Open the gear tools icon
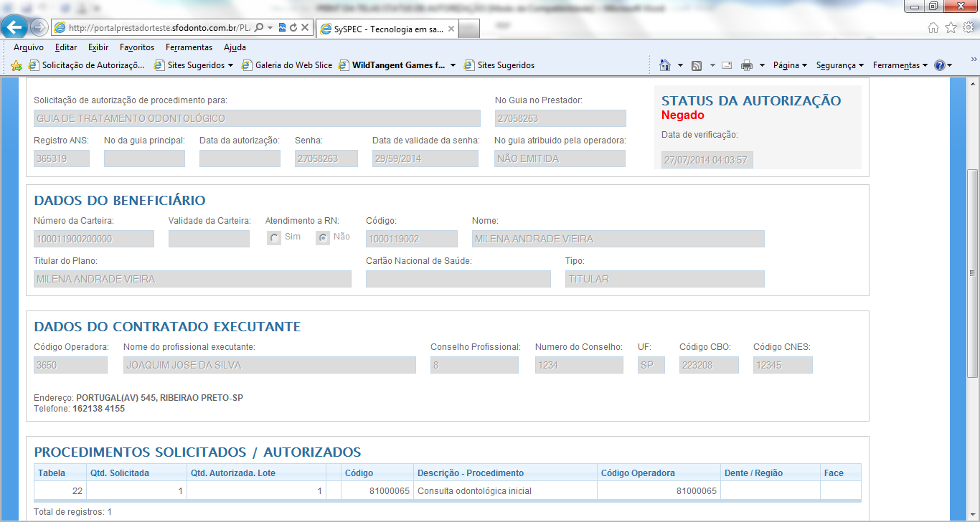The width and height of the screenshot is (980, 522). (968, 27)
